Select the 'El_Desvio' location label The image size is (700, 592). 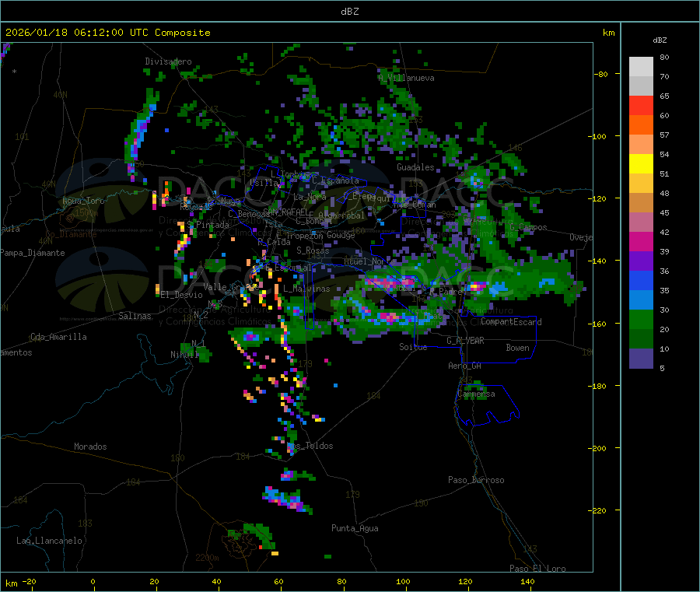pos(182,295)
